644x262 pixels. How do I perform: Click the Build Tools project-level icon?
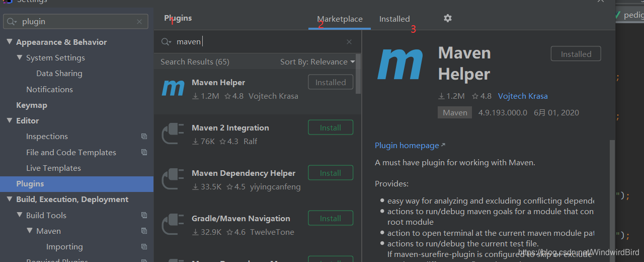pos(144,215)
